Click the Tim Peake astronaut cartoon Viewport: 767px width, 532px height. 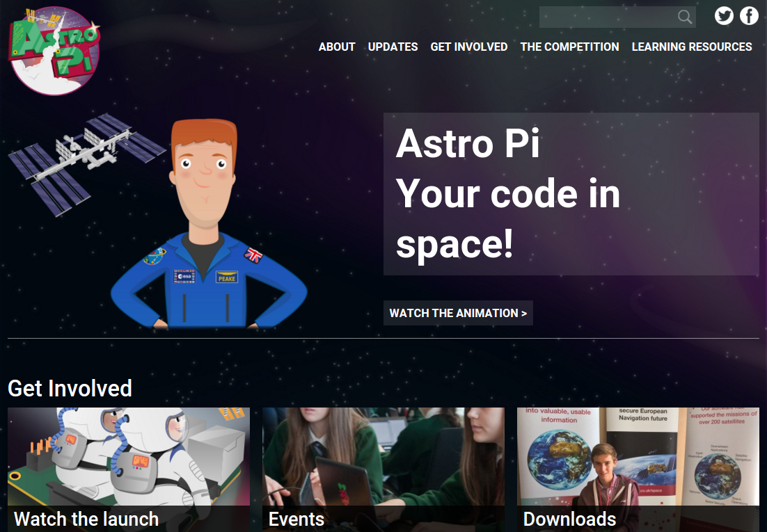tap(209, 223)
